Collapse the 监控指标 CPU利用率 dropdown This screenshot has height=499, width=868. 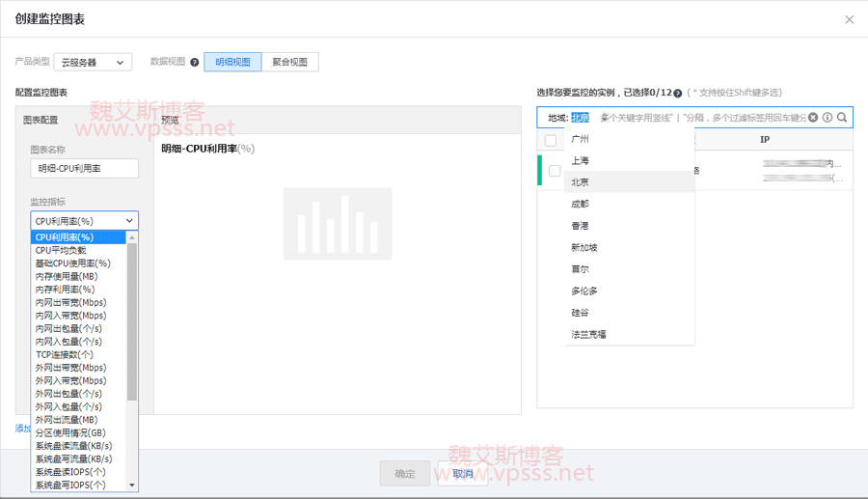(84, 221)
